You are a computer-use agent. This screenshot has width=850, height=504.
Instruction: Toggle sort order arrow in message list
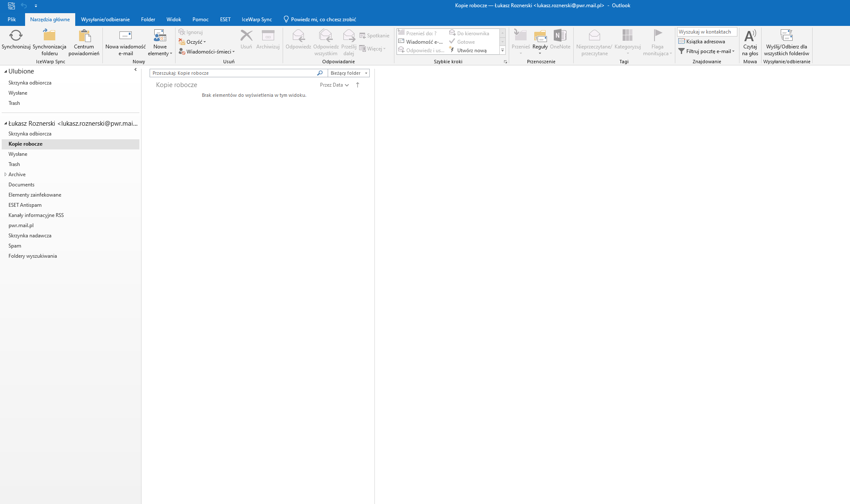(x=358, y=85)
